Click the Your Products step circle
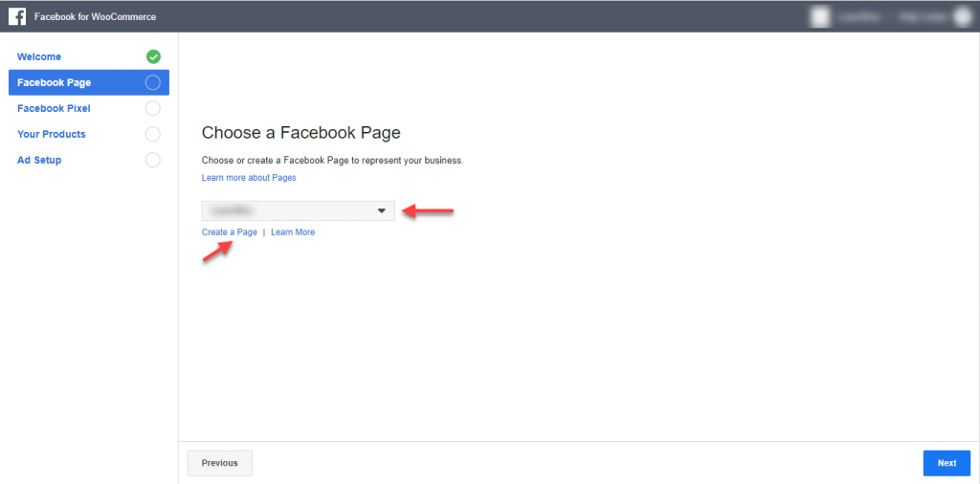Screen dimensions: 980x484 point(152,134)
